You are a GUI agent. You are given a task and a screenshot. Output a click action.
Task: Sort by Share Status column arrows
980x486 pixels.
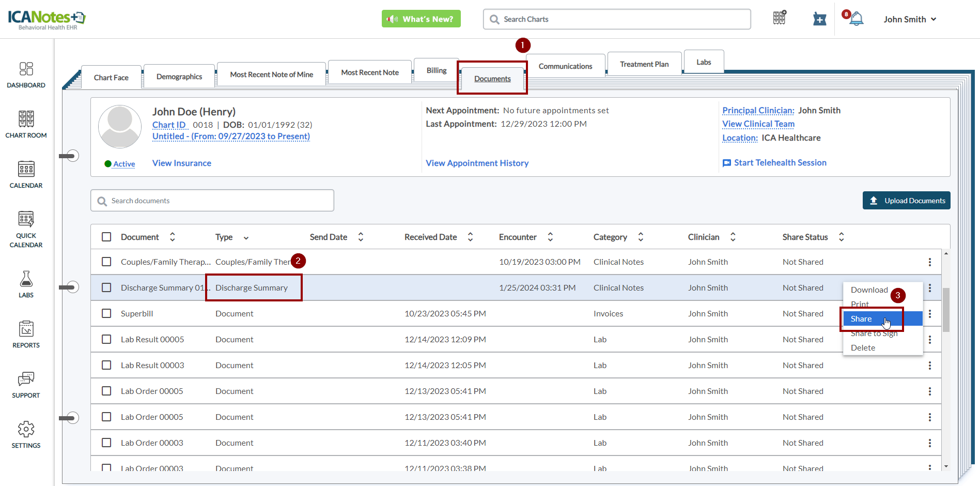pyautogui.click(x=841, y=237)
